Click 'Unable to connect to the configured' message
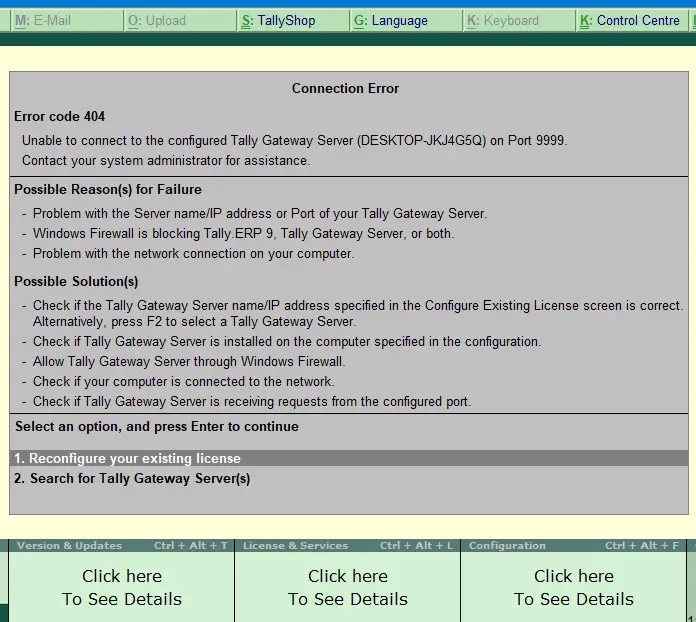This screenshot has width=696, height=622. pyautogui.click(x=295, y=140)
